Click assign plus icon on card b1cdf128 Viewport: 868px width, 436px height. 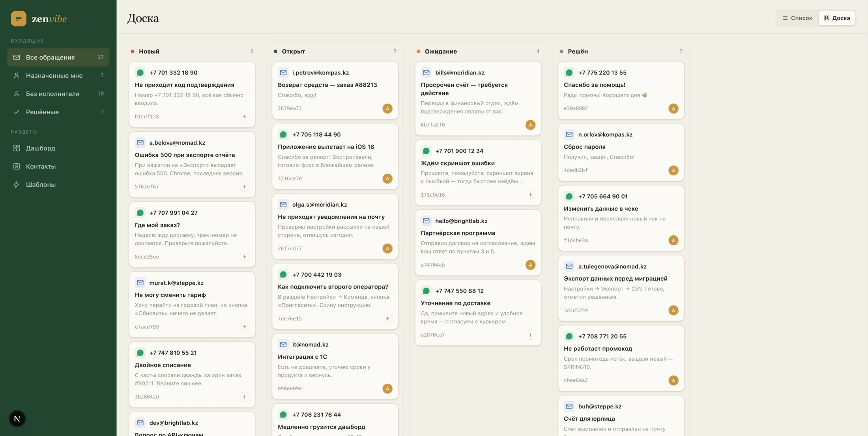(x=244, y=117)
